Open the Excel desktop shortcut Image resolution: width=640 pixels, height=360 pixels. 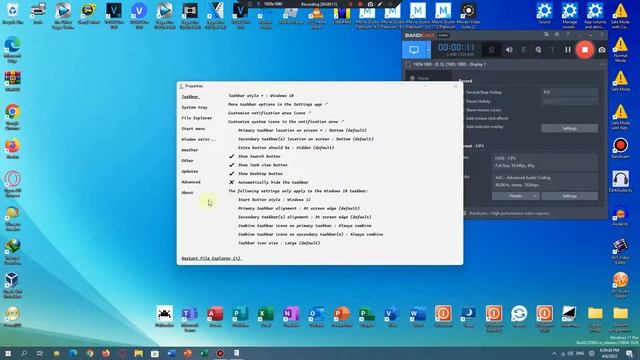point(265,317)
